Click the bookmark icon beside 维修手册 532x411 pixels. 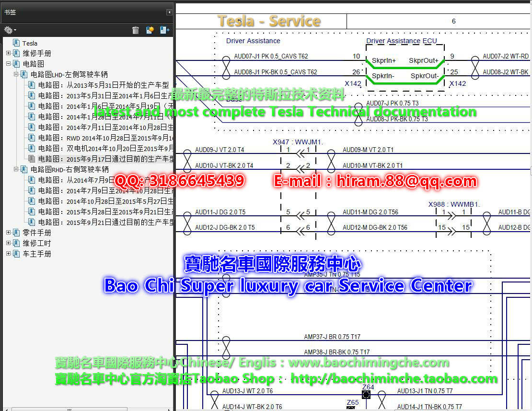[16, 53]
